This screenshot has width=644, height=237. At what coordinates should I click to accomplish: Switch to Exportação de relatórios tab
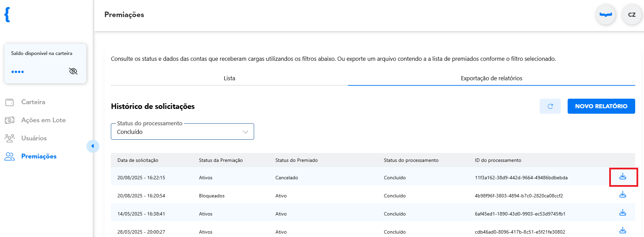[x=492, y=78]
